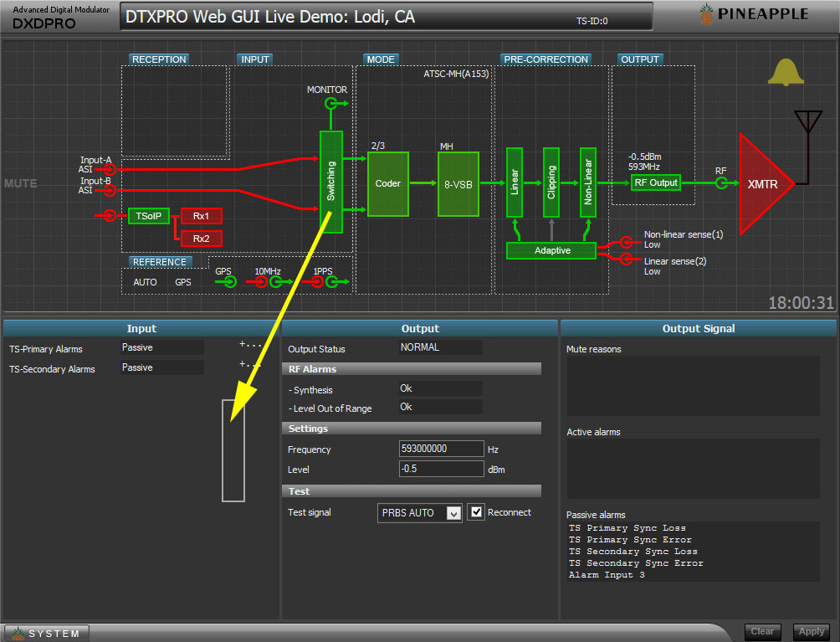Toggle the Reconnect checkbox

(x=476, y=511)
